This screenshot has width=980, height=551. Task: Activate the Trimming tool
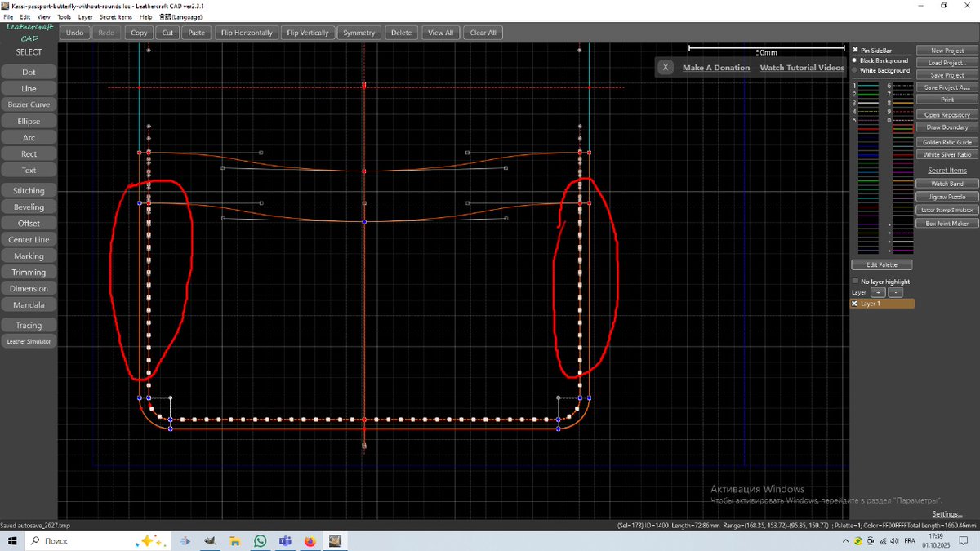[x=29, y=272]
